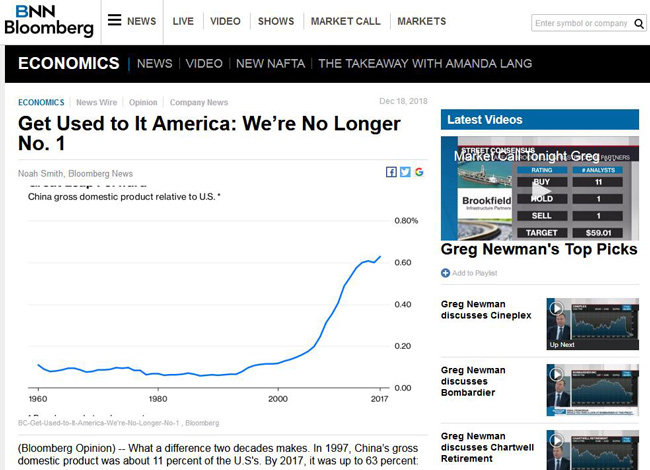Select the Company News tab

[x=199, y=102]
